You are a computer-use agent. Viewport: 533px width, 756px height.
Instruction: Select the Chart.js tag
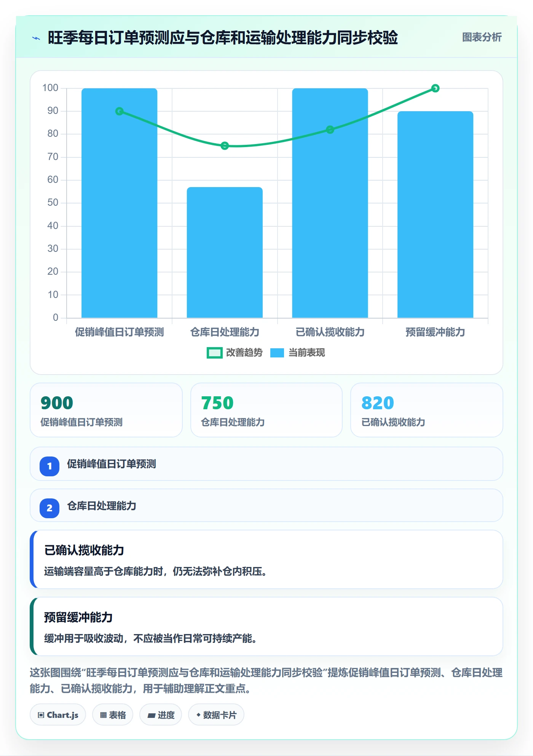58,715
